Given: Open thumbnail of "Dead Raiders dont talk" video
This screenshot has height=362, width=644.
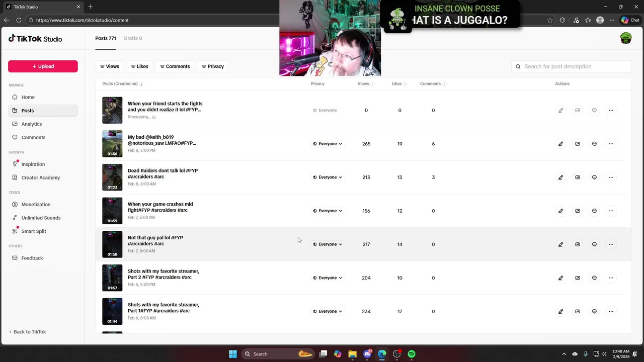Looking at the screenshot, I should click(x=112, y=177).
